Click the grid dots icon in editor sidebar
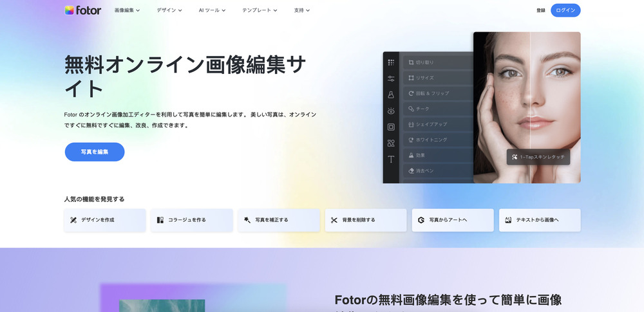This screenshot has width=644, height=312. (391, 62)
